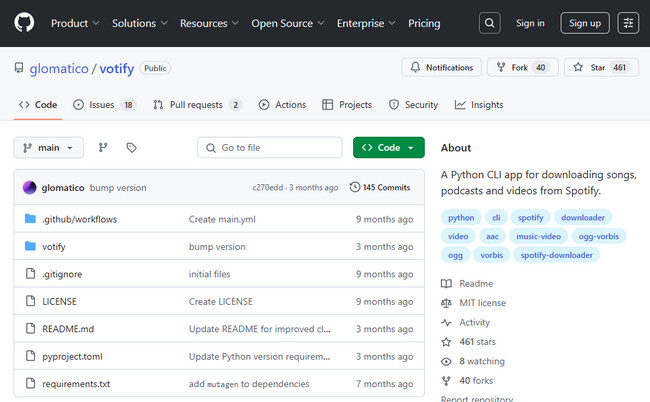650x402 pixels.
Task: Open commit hash c270edd
Action: click(267, 188)
